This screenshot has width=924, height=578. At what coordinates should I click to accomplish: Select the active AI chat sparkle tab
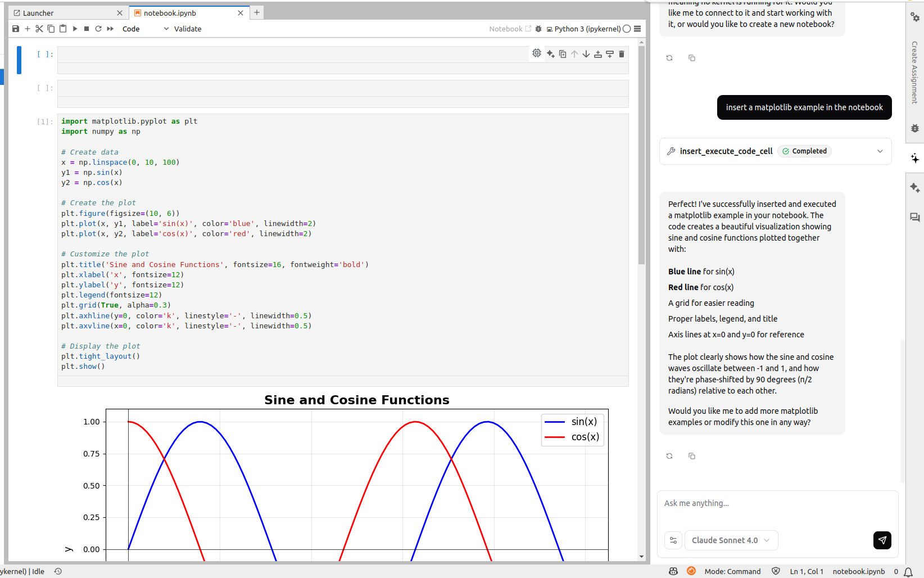(915, 158)
